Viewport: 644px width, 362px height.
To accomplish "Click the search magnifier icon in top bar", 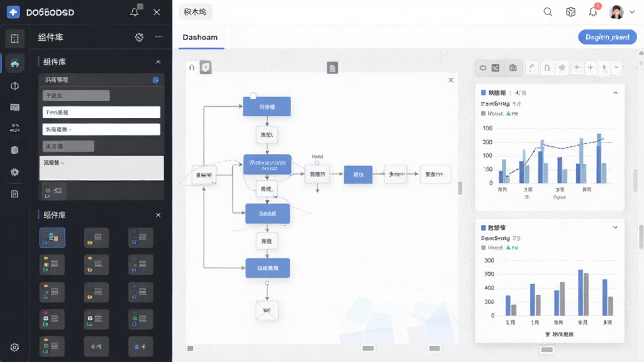I will [548, 12].
